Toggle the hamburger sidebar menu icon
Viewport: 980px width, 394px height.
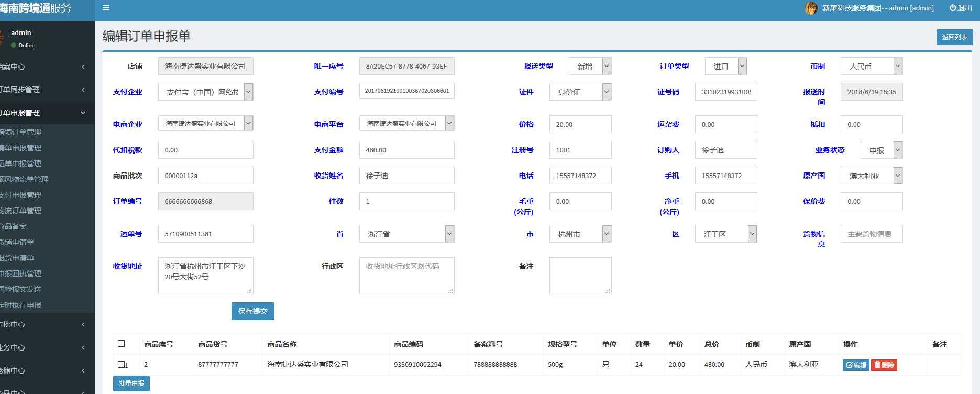[106, 8]
